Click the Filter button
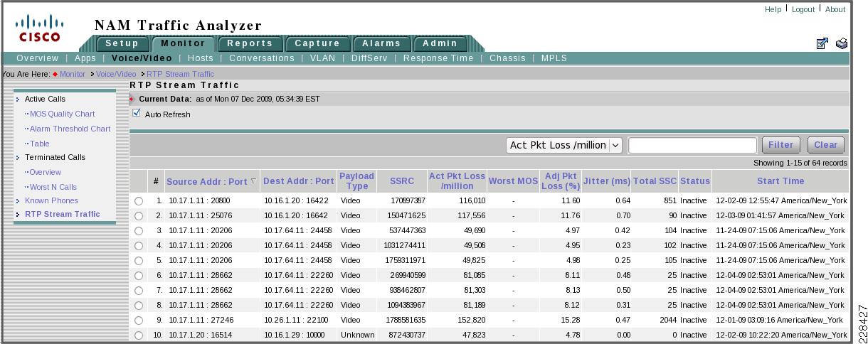The height and width of the screenshot is (344, 868). pos(780,145)
